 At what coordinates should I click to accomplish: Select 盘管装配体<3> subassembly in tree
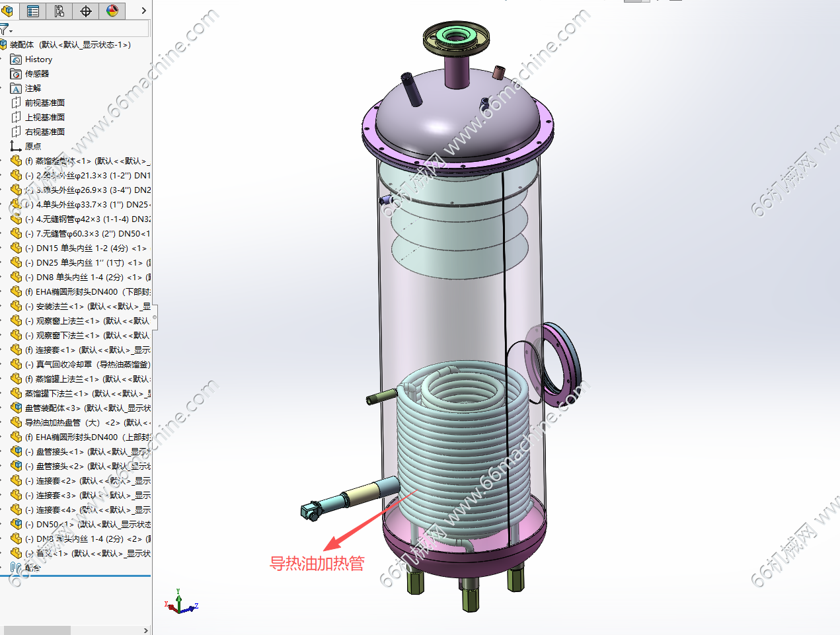coord(53,408)
